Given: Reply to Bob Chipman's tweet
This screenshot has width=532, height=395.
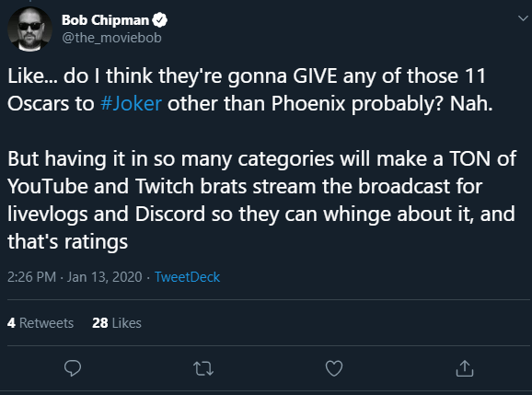Looking at the screenshot, I should coord(73,368).
